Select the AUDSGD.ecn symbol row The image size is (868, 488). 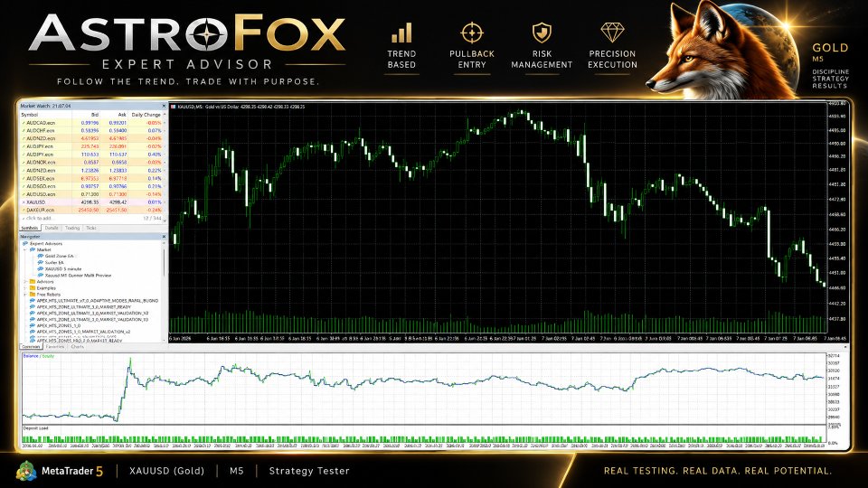92,186
